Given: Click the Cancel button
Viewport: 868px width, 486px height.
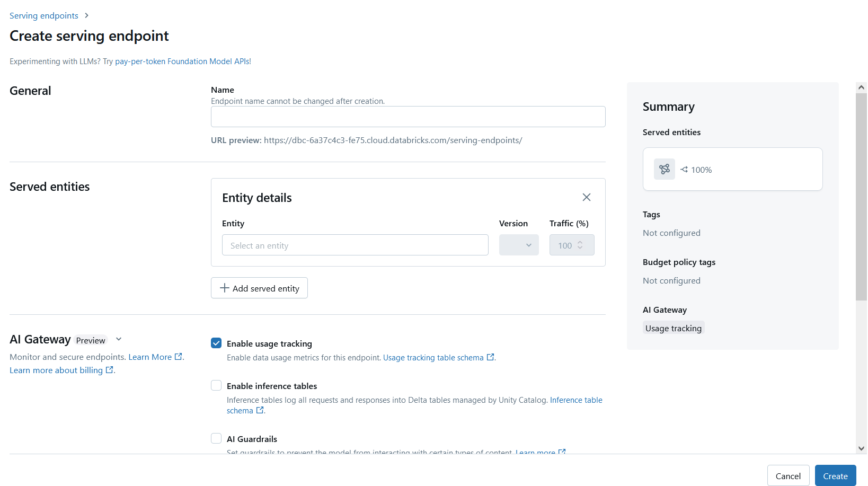Looking at the screenshot, I should (x=788, y=475).
